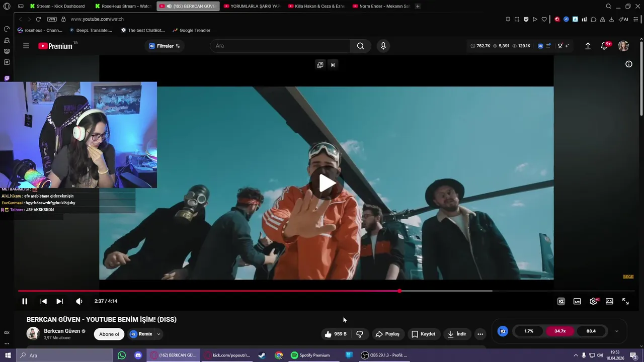Viewport: 644px width, 362px height.
Task: Open YouTube notifications bell
Action: (604, 46)
